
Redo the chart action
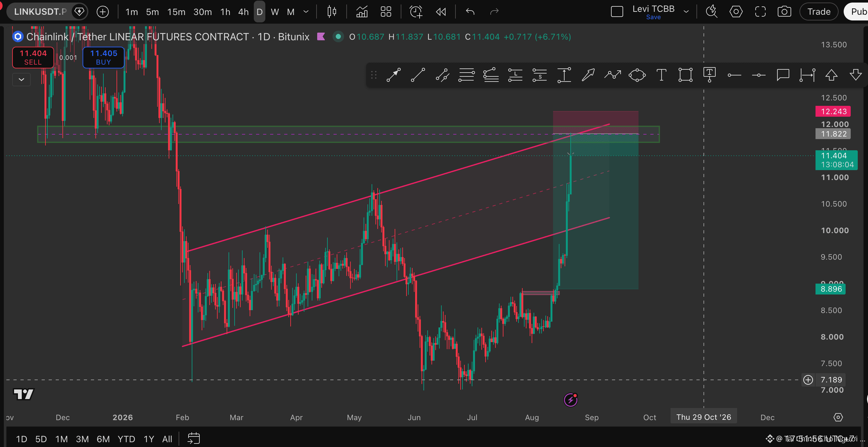click(494, 12)
